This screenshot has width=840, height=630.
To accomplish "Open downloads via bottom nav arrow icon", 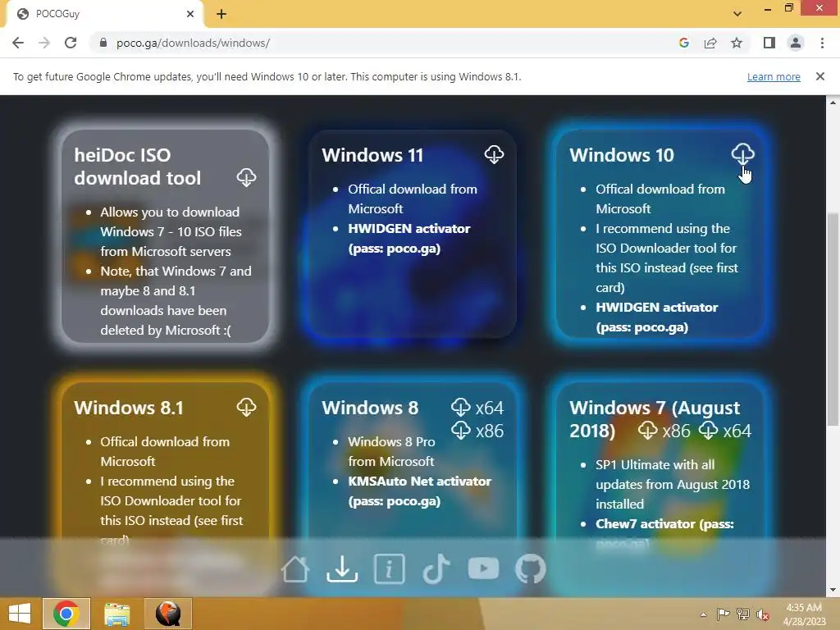I will tap(342, 569).
